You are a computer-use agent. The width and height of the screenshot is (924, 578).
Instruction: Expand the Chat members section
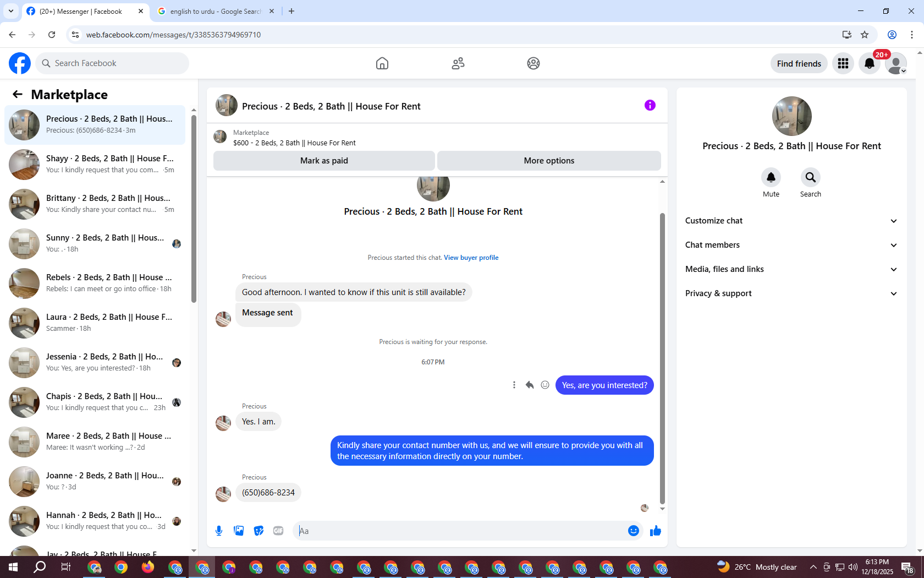tap(791, 245)
